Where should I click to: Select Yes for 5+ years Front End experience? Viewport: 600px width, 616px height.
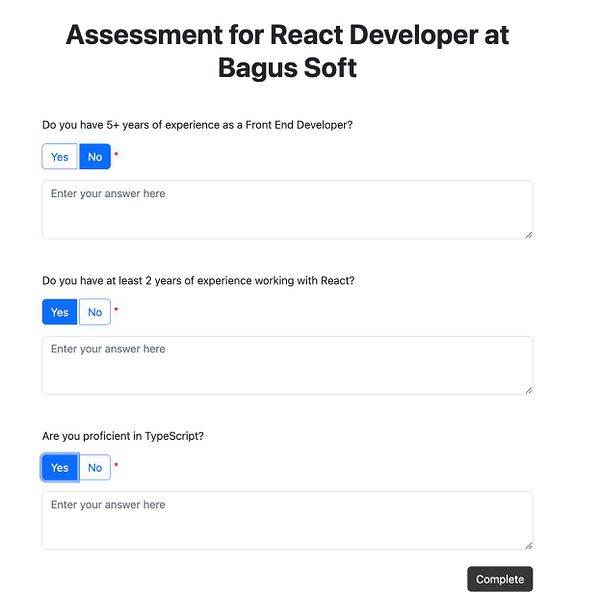(60, 156)
